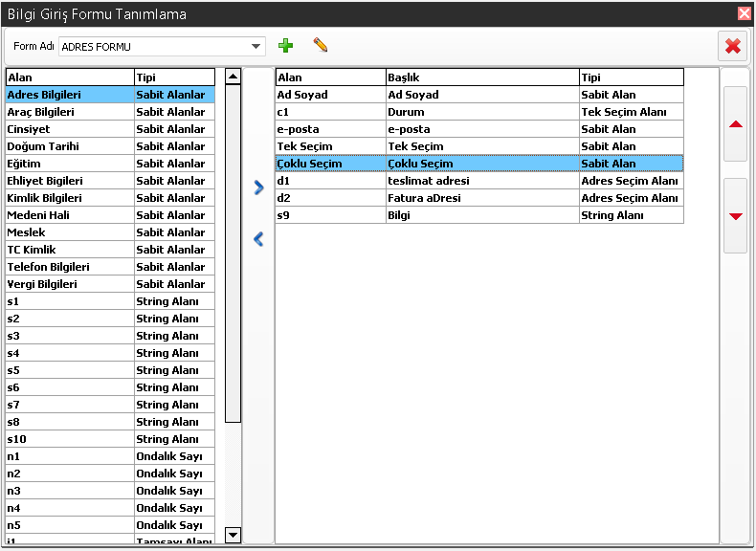This screenshot has height=551, width=756.
Task: Select Meslek row
Action: tap(110, 232)
